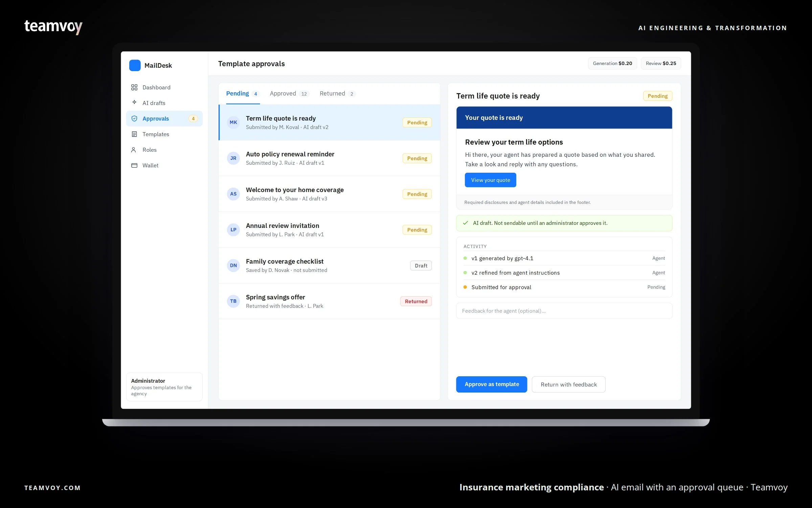This screenshot has width=812, height=508.
Task: Click the TB avatar badge
Action: tap(233, 301)
